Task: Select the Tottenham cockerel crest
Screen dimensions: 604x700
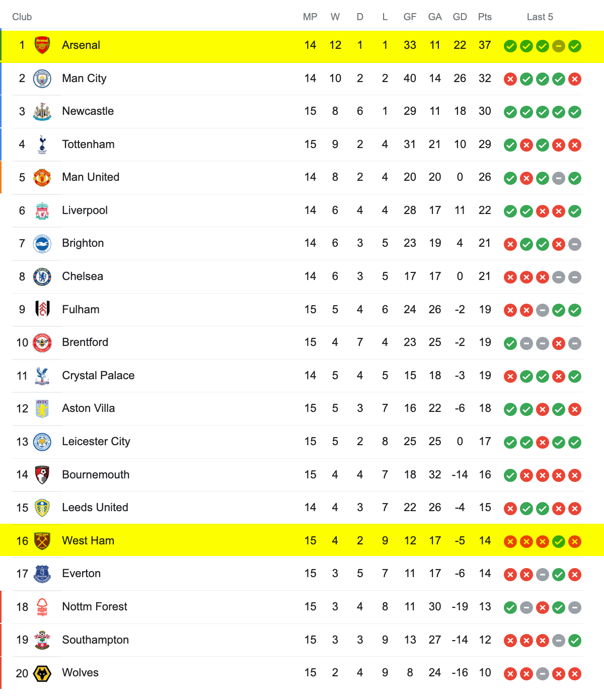Action: [x=42, y=145]
